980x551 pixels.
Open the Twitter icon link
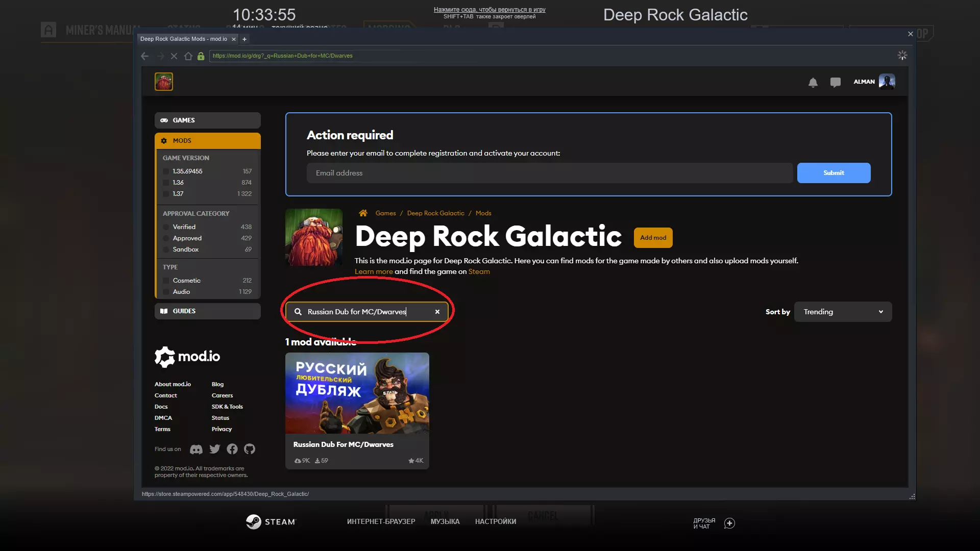[214, 449]
